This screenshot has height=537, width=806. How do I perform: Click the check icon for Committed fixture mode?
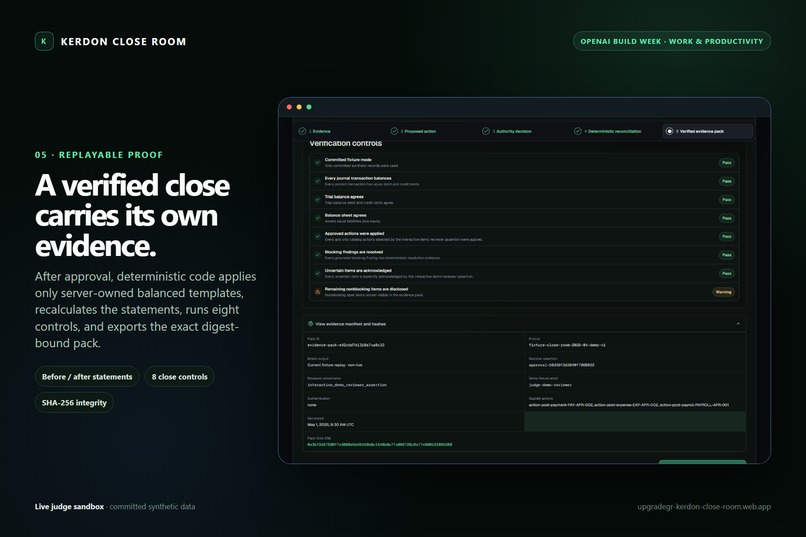tap(318, 162)
